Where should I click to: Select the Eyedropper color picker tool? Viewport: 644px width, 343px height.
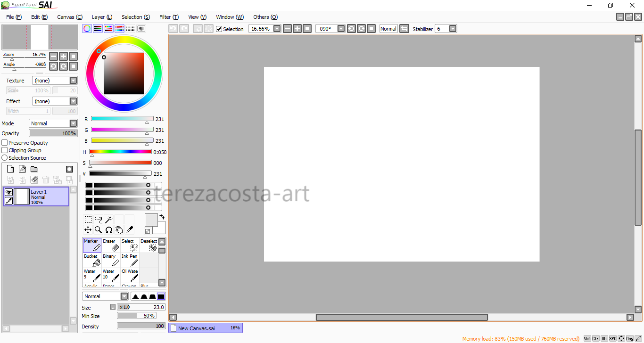[130, 230]
